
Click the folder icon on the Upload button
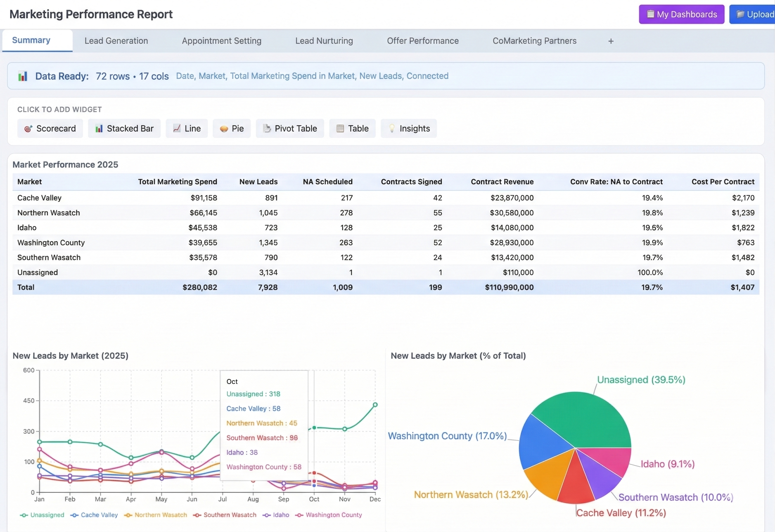click(740, 14)
